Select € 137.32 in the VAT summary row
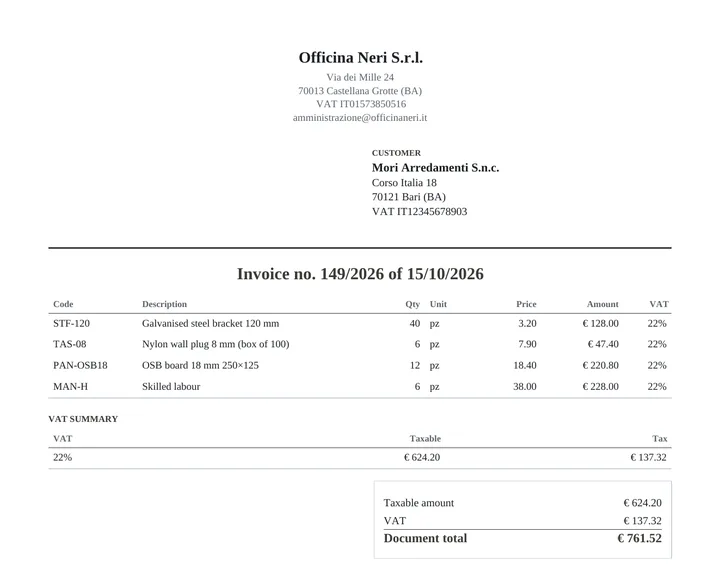This screenshot has height=570, width=720. [648, 457]
